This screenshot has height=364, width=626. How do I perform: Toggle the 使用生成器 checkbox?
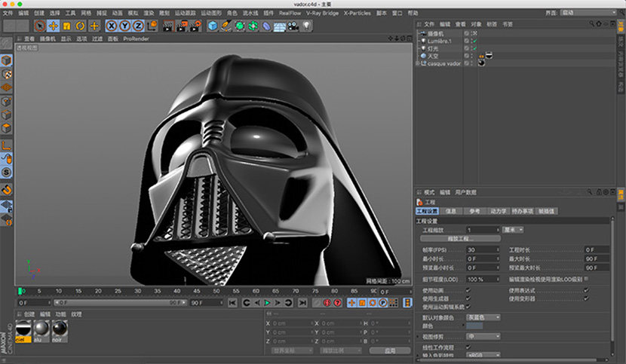(468, 298)
